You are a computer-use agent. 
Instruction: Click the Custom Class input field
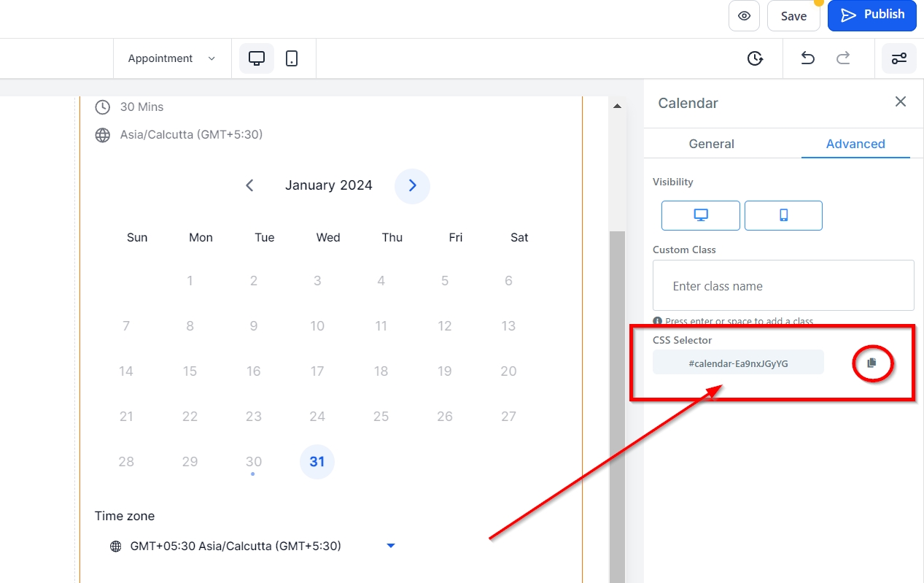tap(783, 286)
